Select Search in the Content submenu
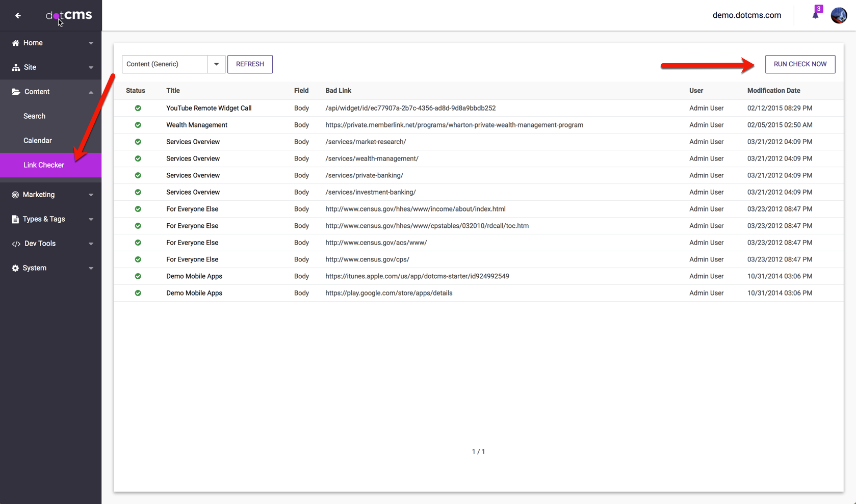This screenshot has height=504, width=856. (x=34, y=116)
